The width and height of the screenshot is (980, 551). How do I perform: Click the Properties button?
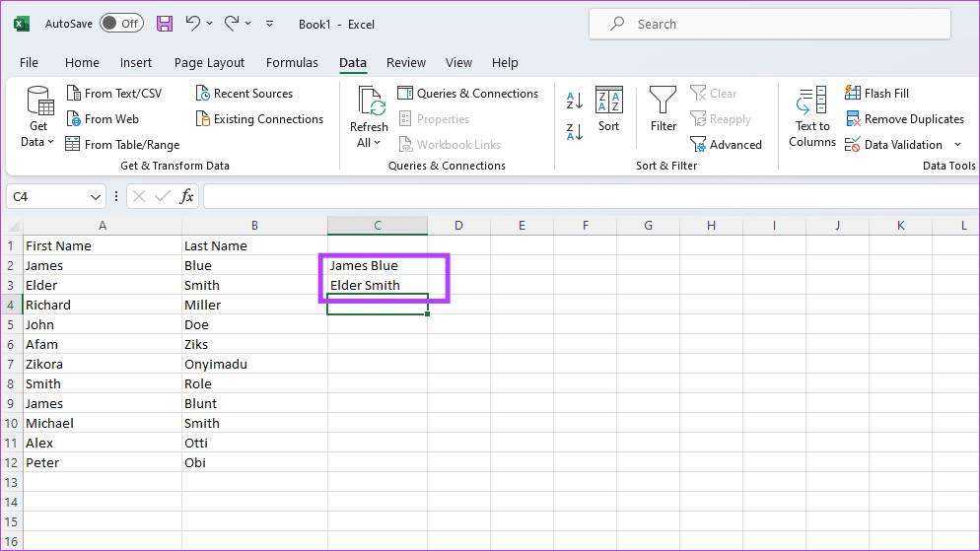435,118
